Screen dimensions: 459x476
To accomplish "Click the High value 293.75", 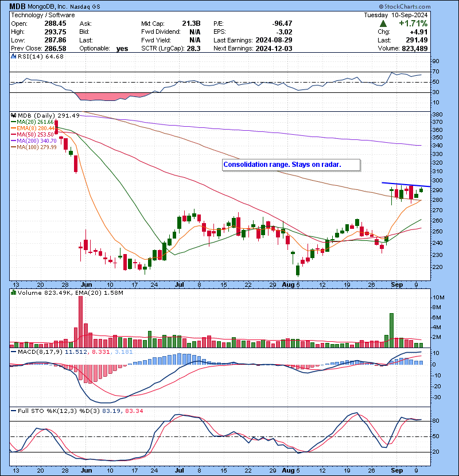I will pos(55,32).
